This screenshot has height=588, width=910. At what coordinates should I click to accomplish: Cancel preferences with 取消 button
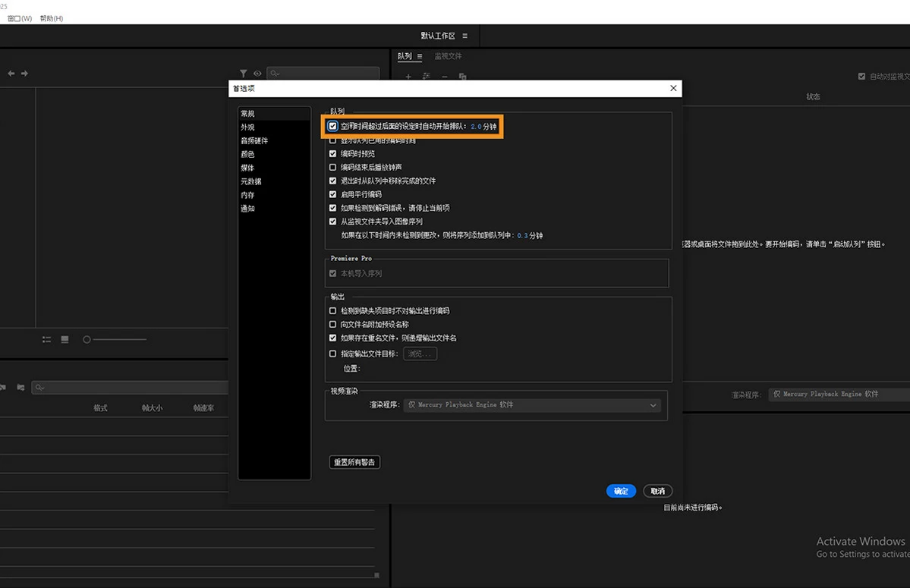pyautogui.click(x=657, y=491)
